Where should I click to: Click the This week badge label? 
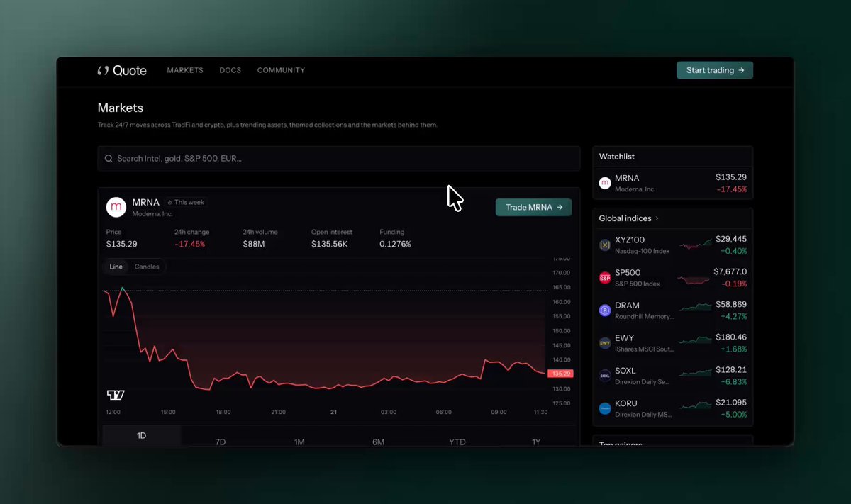189,202
